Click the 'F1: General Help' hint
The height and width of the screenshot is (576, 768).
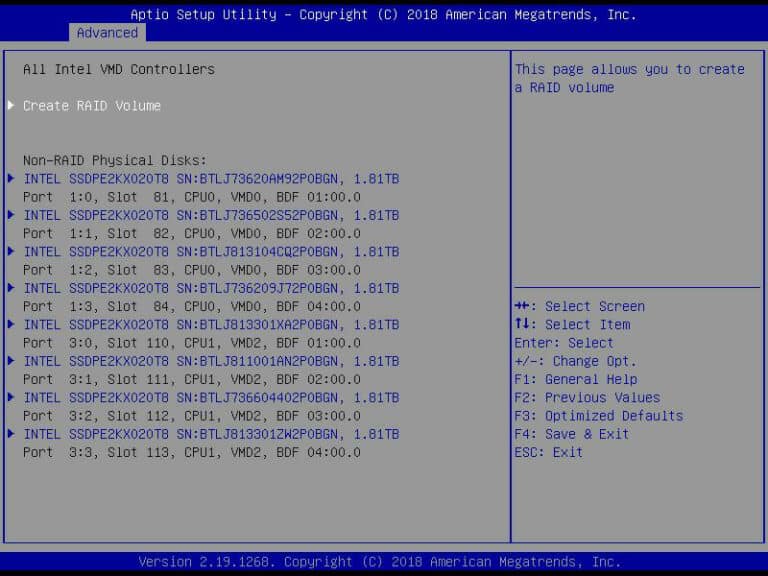tap(576, 379)
